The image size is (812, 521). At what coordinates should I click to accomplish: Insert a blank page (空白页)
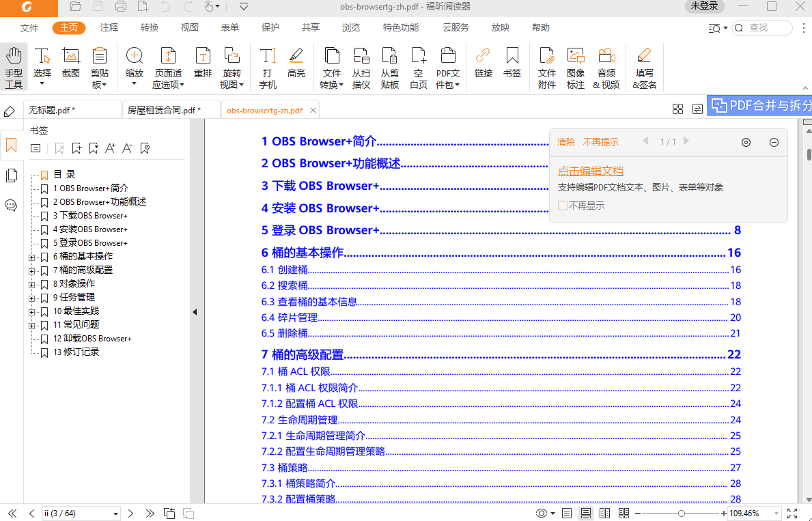pyautogui.click(x=418, y=66)
